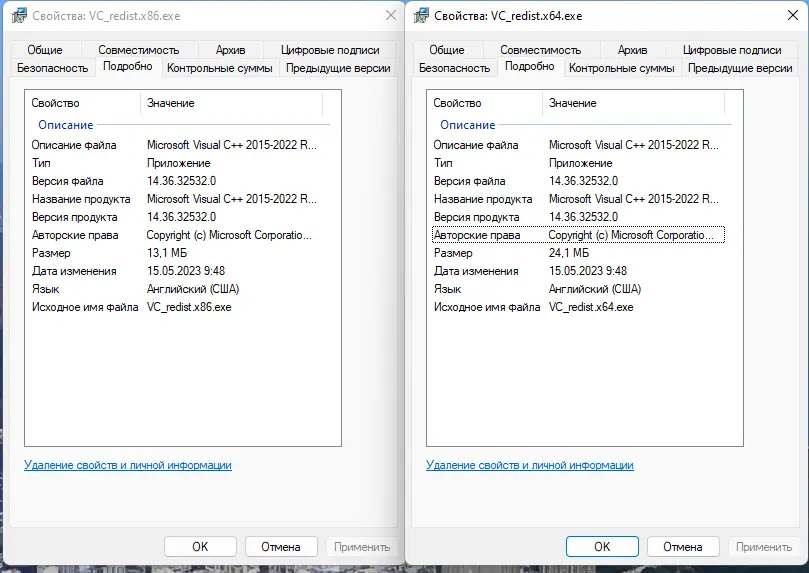Switch to Совместимость tab in x64 window
The image size is (809, 573).
[540, 50]
